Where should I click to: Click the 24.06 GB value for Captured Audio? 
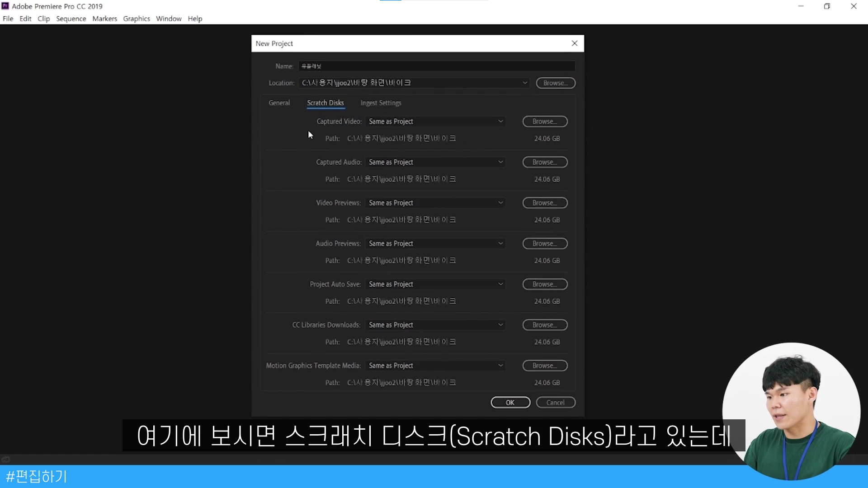(x=547, y=179)
